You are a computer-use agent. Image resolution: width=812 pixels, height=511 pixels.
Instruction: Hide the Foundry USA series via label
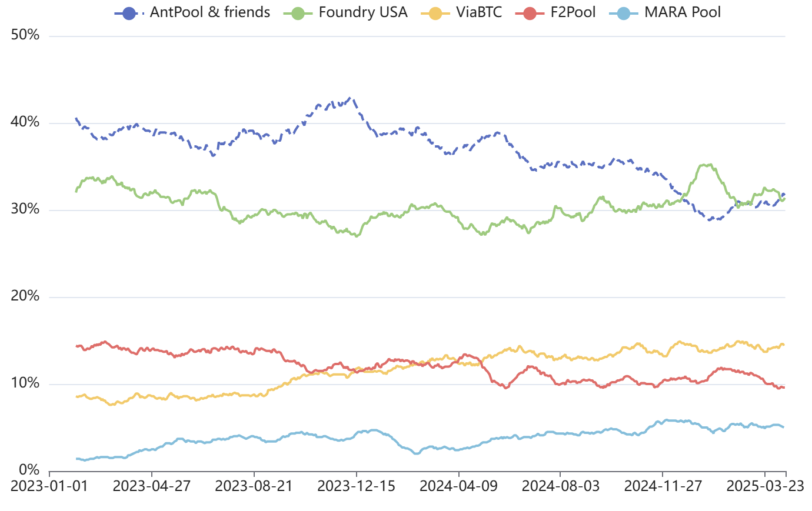(x=363, y=12)
